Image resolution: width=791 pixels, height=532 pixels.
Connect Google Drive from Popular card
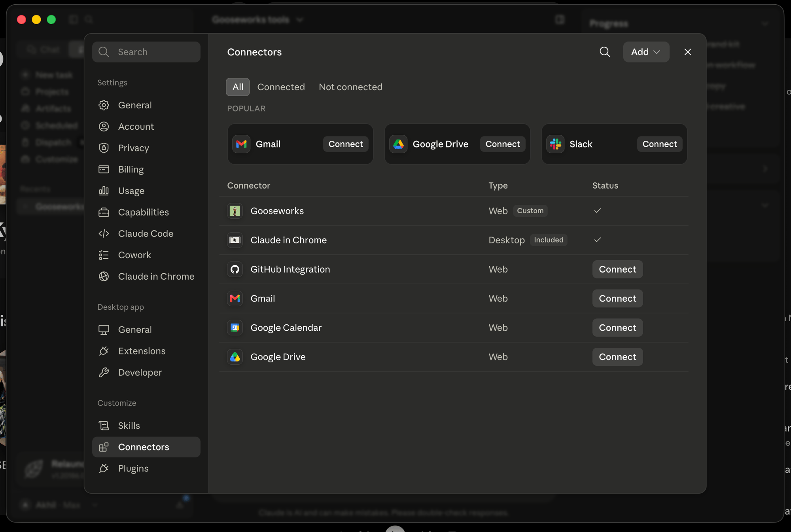click(x=503, y=144)
